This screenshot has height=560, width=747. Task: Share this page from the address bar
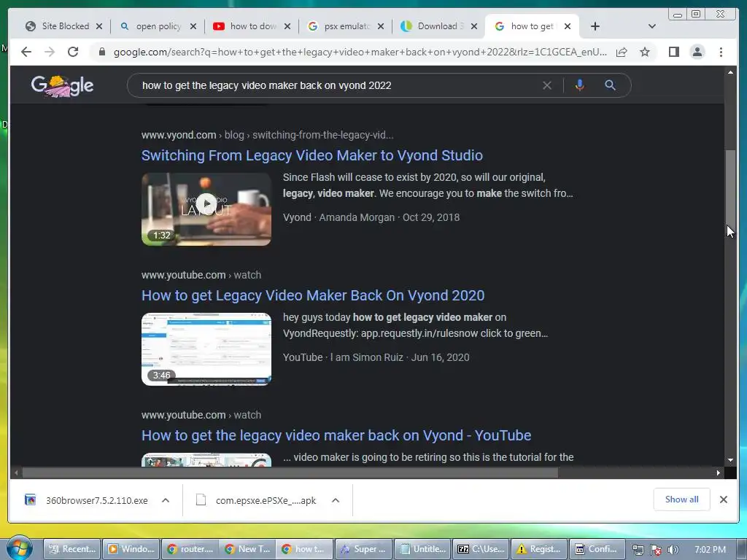click(x=622, y=52)
